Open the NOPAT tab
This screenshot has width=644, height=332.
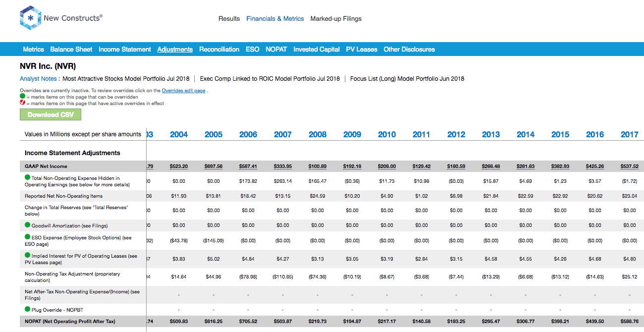[x=276, y=50]
